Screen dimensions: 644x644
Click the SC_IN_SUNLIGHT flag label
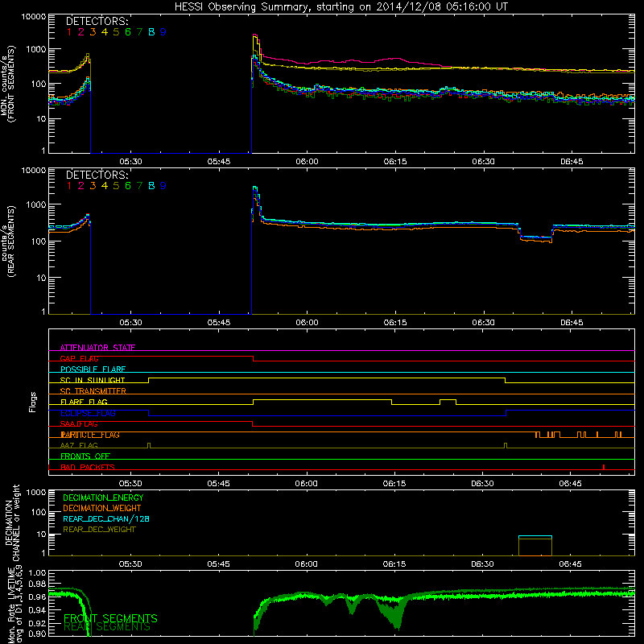click(x=93, y=380)
